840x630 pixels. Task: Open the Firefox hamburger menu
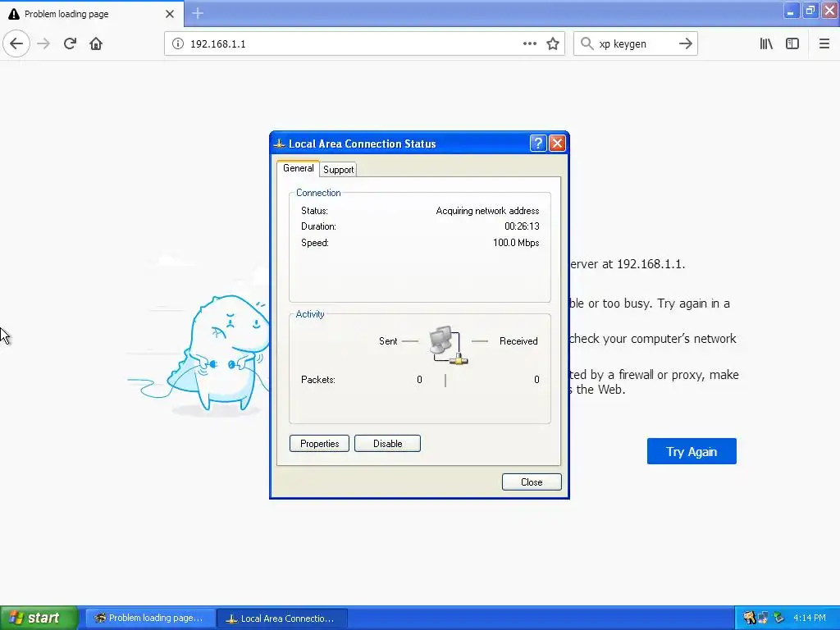click(x=824, y=43)
